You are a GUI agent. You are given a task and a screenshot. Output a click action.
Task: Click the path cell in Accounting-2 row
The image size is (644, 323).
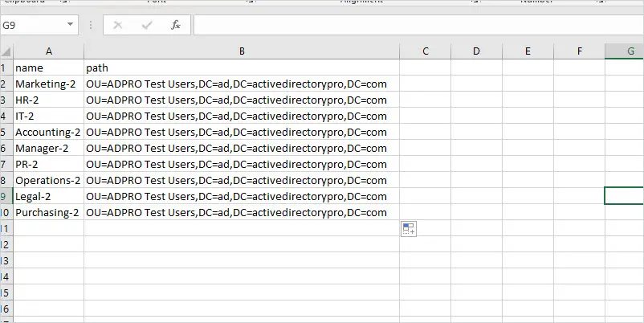click(242, 132)
